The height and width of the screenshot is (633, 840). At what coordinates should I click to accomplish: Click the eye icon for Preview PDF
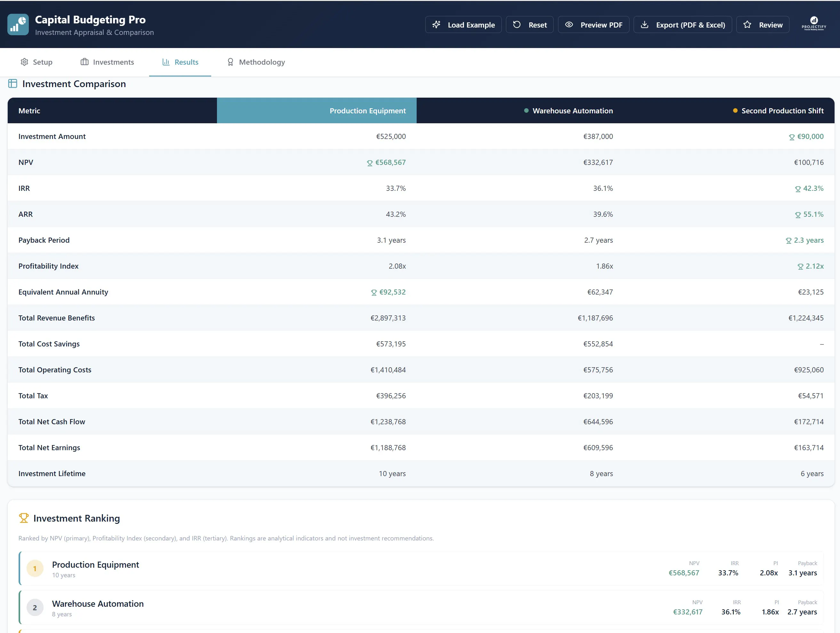(569, 25)
